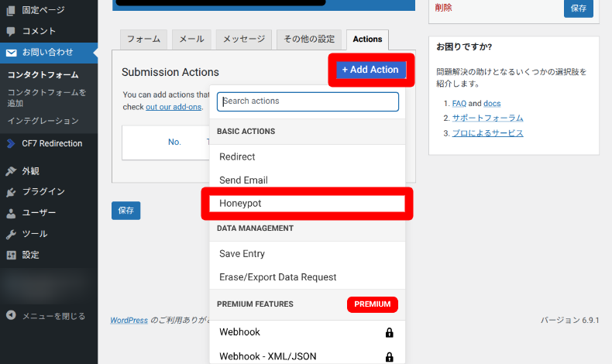Click the DATA MANAGEMENT section heading
Screen dimensions: 612x364
click(x=256, y=228)
